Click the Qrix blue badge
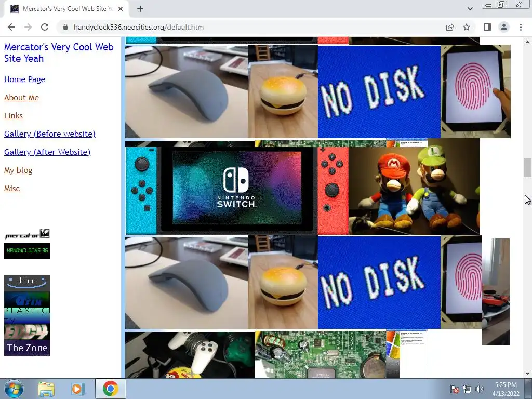 (27, 299)
